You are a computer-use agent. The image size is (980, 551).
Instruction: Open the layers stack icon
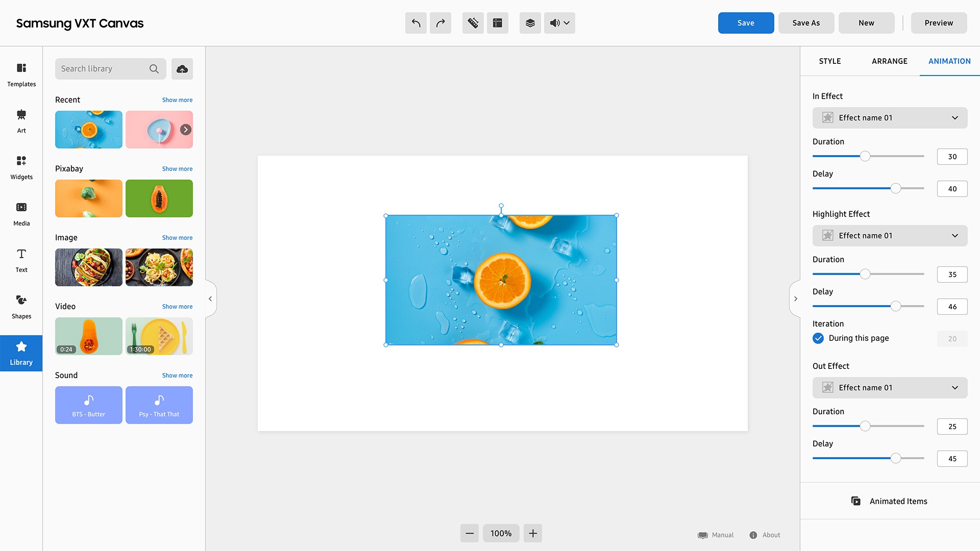point(530,23)
